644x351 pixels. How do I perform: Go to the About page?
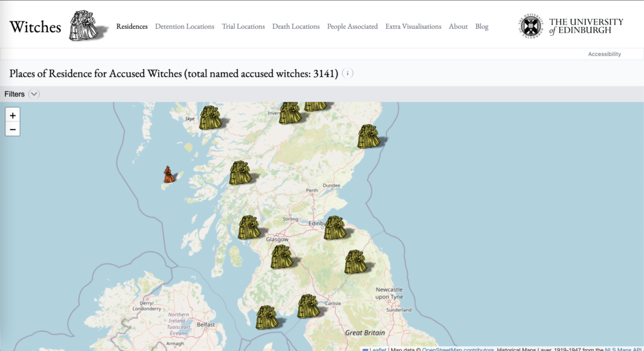click(458, 26)
